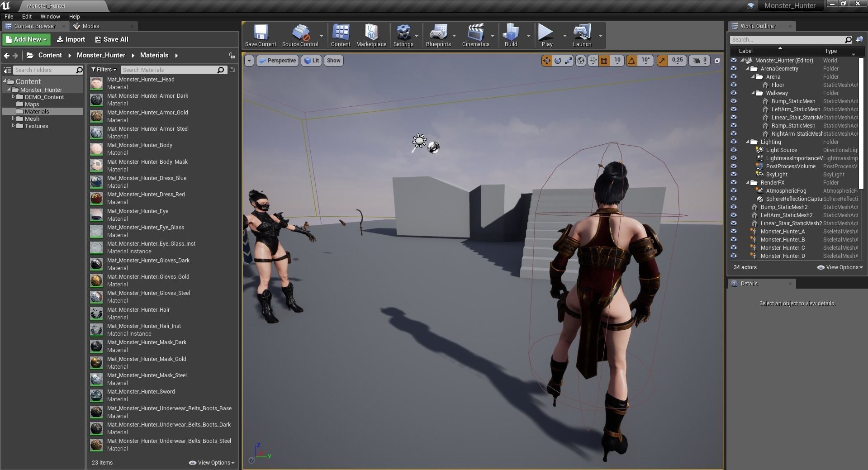The width and height of the screenshot is (868, 470).
Task: Click the Perspective view mode button
Action: click(277, 61)
